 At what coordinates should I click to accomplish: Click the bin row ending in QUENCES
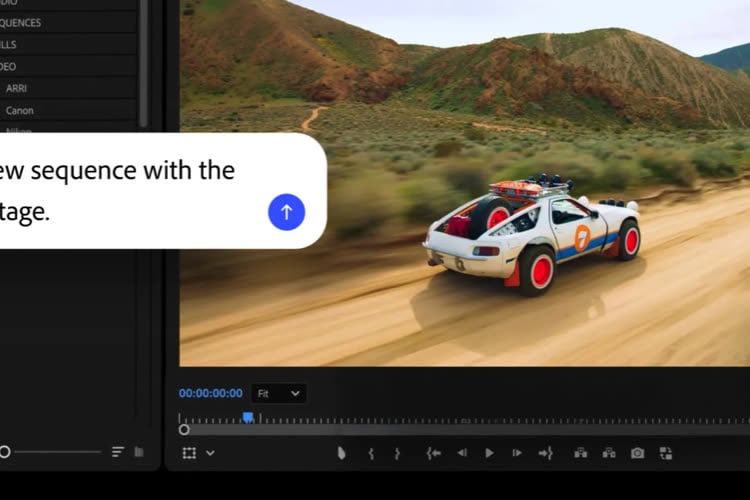(67, 22)
